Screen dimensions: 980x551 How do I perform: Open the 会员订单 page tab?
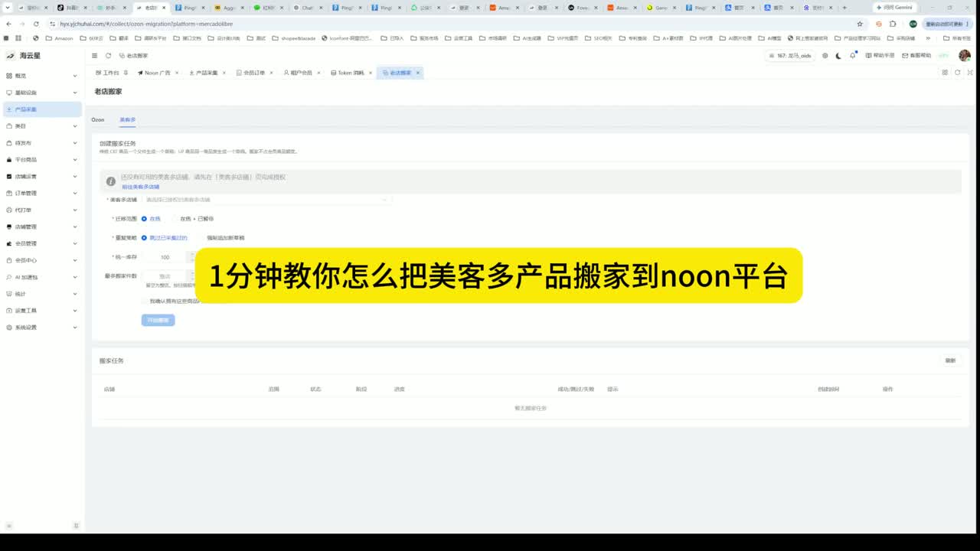point(255,73)
